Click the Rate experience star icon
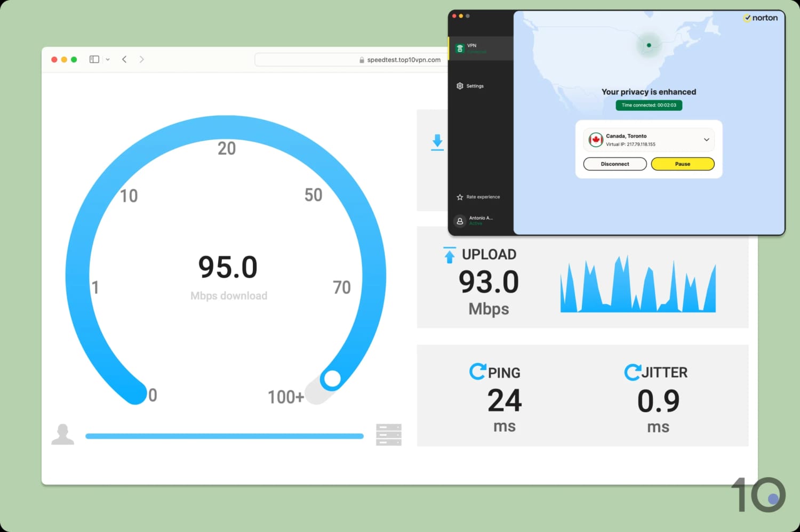This screenshot has height=532, width=800. point(460,197)
